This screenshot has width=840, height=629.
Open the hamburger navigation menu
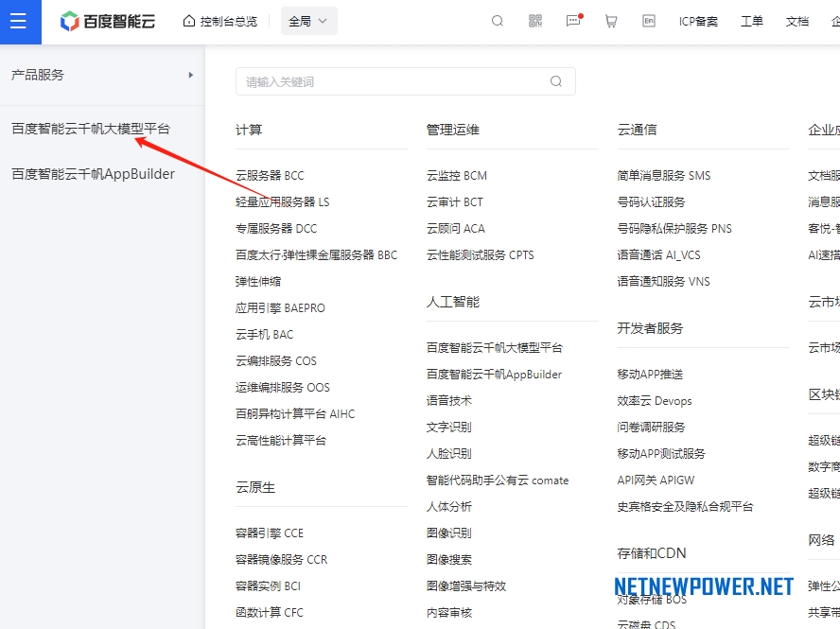(x=18, y=22)
